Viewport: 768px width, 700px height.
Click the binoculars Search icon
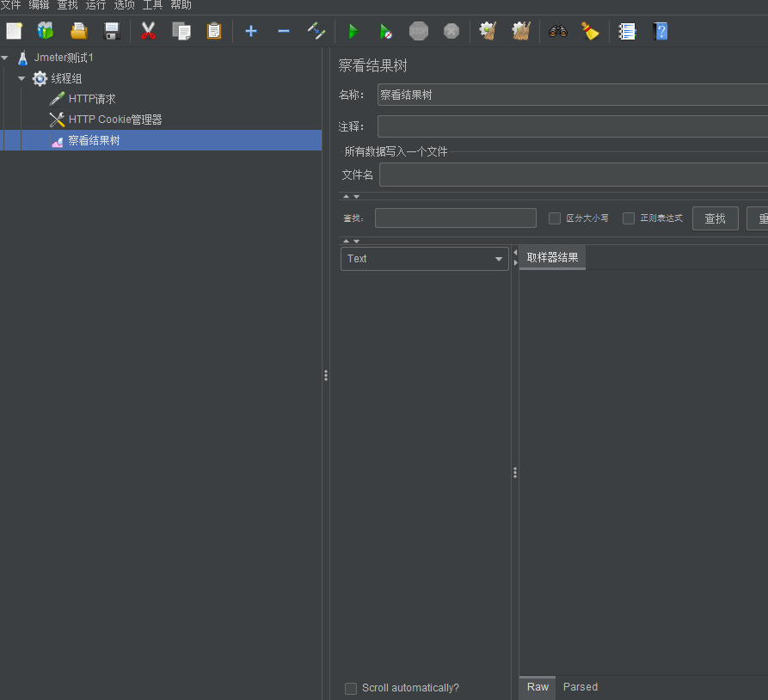click(558, 32)
